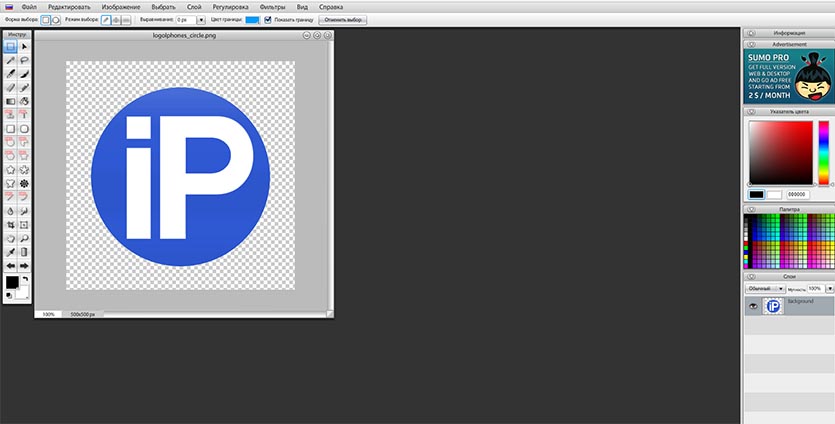The image size is (835, 424).
Task: Click the border color 'Цвет границы' swatch
Action: click(x=252, y=20)
